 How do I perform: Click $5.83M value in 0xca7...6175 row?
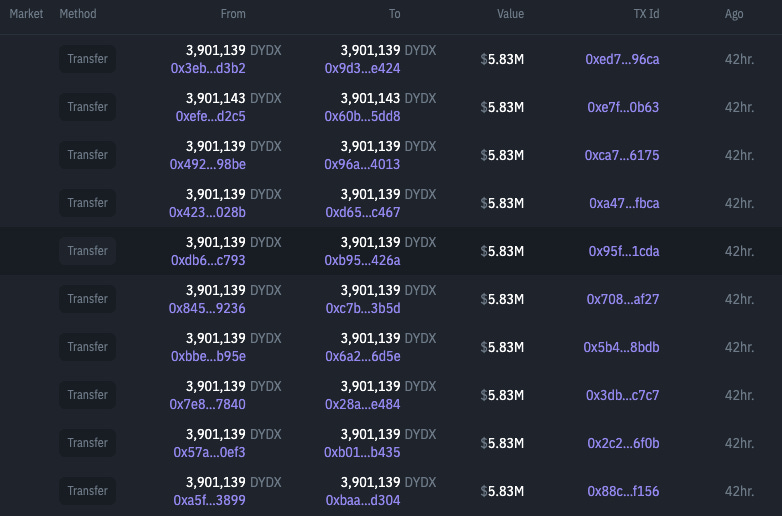point(502,155)
